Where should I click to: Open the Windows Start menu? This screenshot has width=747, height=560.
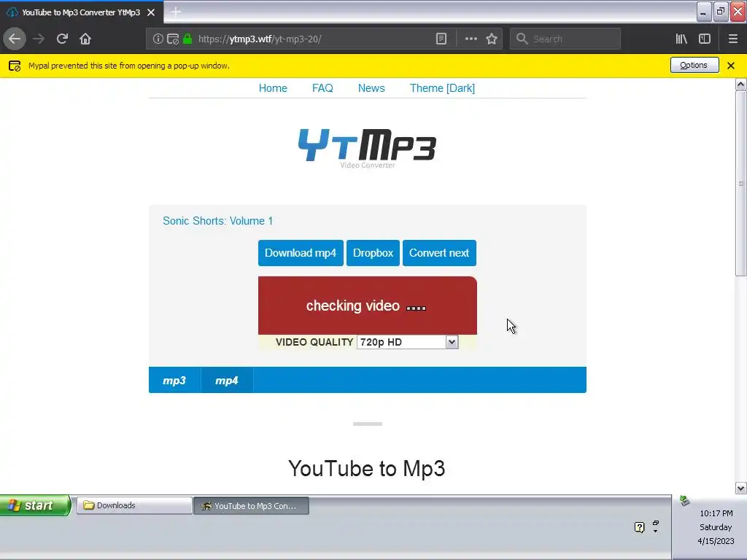[x=35, y=505]
